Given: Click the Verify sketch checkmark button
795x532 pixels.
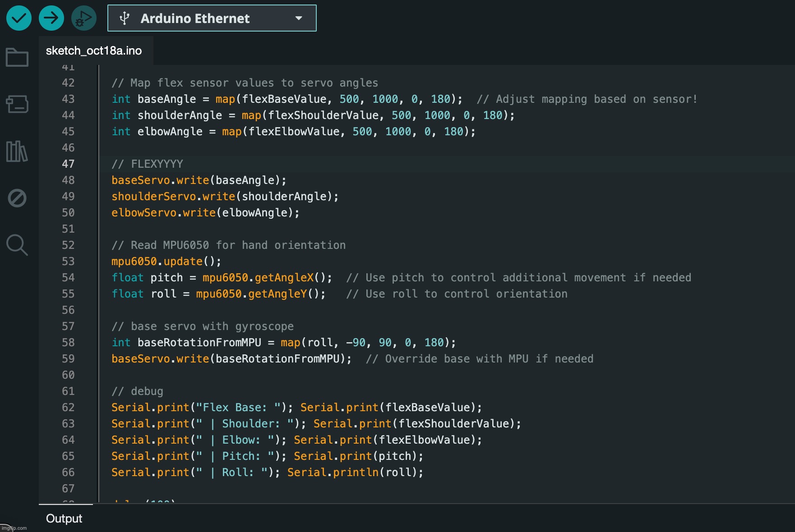Looking at the screenshot, I should click(19, 18).
